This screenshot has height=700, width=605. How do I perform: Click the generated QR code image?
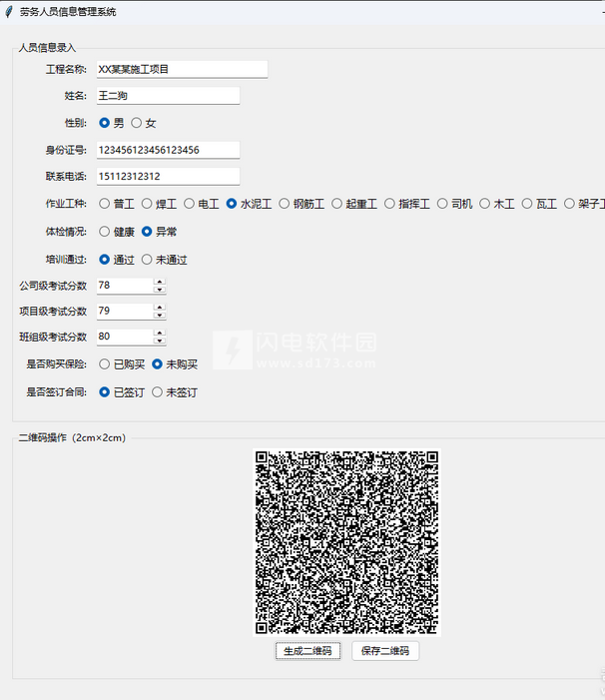pos(346,542)
